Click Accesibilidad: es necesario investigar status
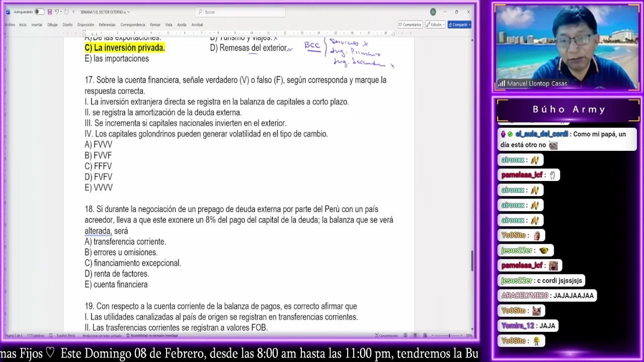This screenshot has height=362, width=644. tap(152, 335)
